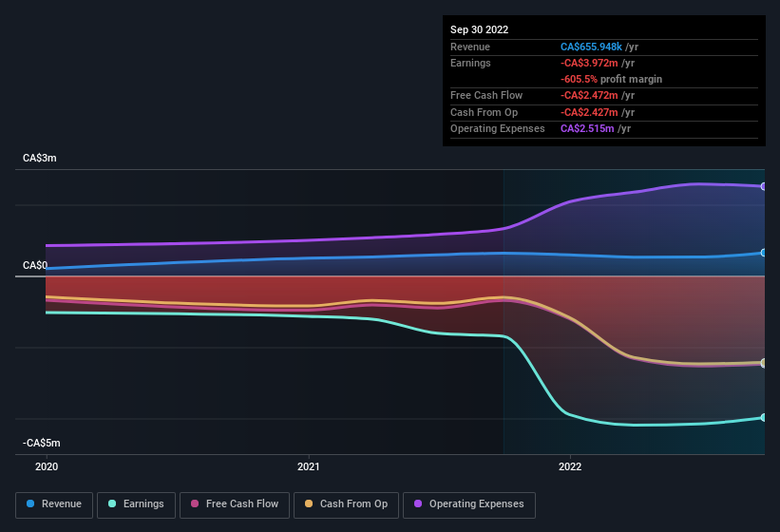780x532 pixels.
Task: Click the -CA$3.972m earnings value
Action: (x=589, y=63)
